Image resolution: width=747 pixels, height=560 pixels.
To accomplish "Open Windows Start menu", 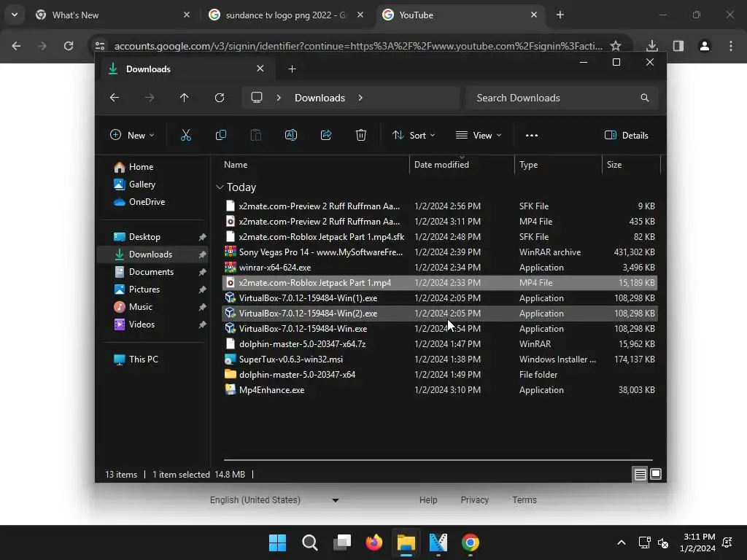I will [x=277, y=542].
